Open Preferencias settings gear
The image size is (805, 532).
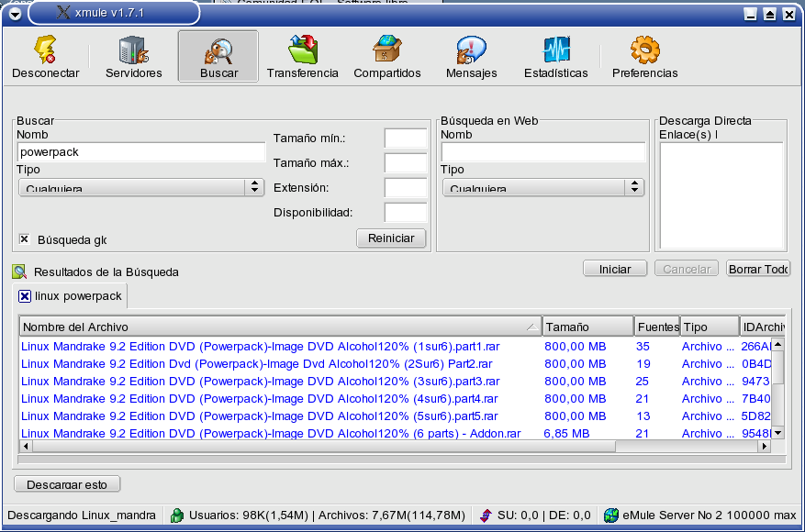click(644, 57)
